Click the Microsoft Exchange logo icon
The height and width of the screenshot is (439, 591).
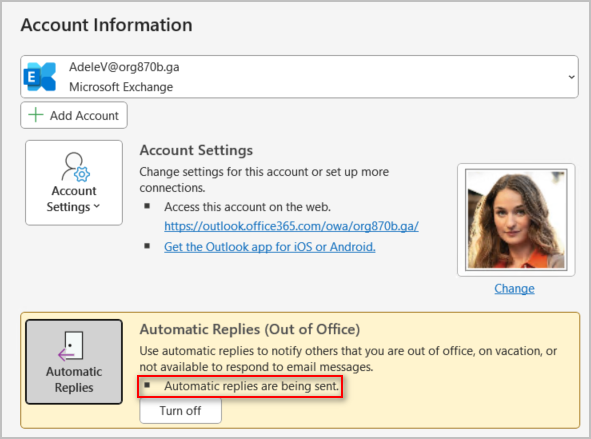point(40,77)
